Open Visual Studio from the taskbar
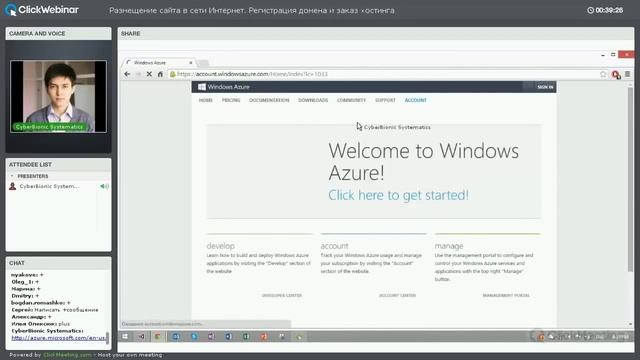640x360 pixels. [141, 336]
